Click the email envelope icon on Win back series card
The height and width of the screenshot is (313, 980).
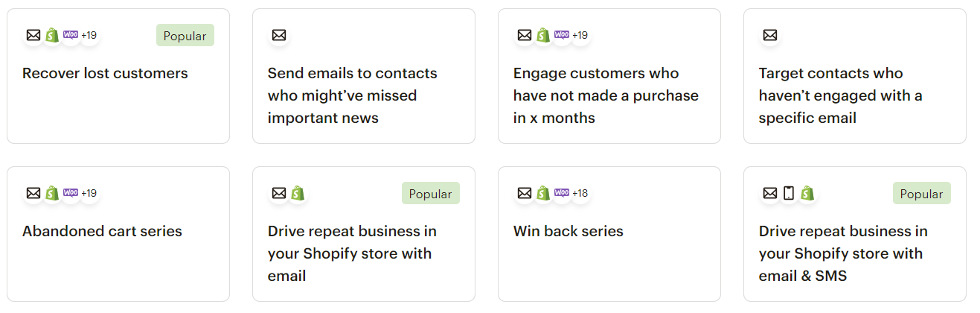[525, 193]
